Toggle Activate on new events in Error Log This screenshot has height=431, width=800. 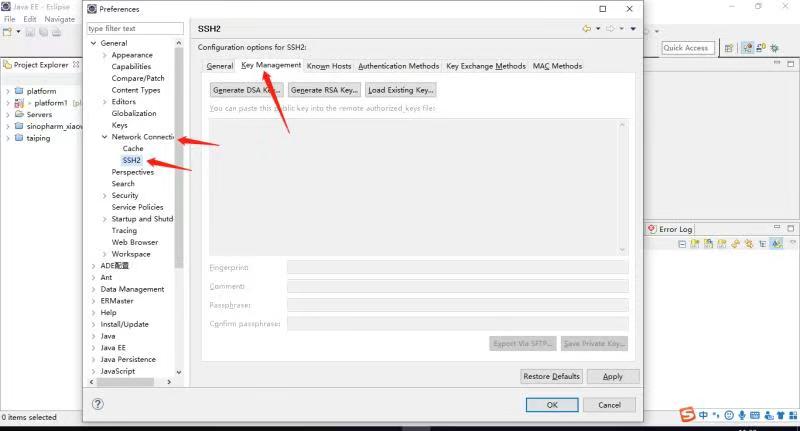(x=777, y=244)
